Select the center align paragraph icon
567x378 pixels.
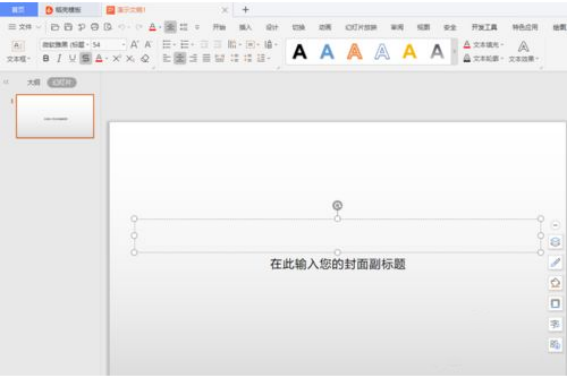pos(180,58)
